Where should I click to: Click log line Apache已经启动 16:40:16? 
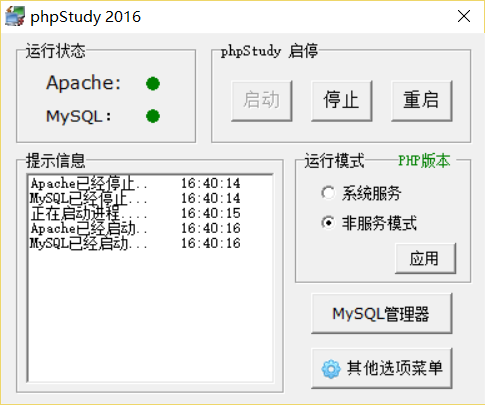click(x=135, y=228)
